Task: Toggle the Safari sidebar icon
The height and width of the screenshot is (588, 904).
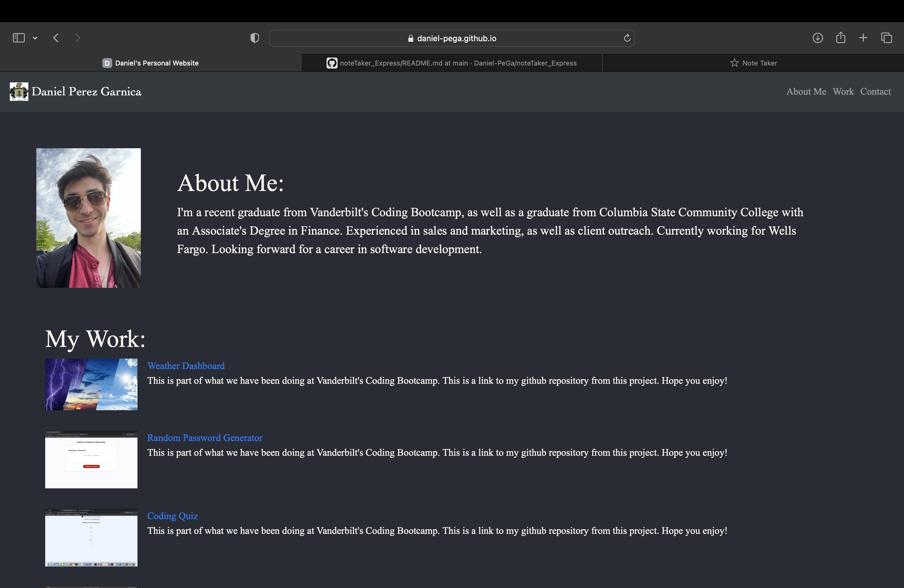Action: point(19,38)
